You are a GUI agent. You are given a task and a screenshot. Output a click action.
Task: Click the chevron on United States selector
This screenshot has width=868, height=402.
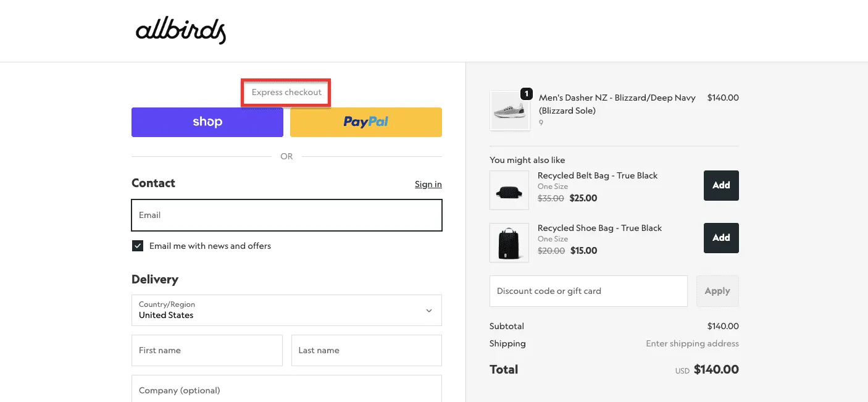point(428,311)
